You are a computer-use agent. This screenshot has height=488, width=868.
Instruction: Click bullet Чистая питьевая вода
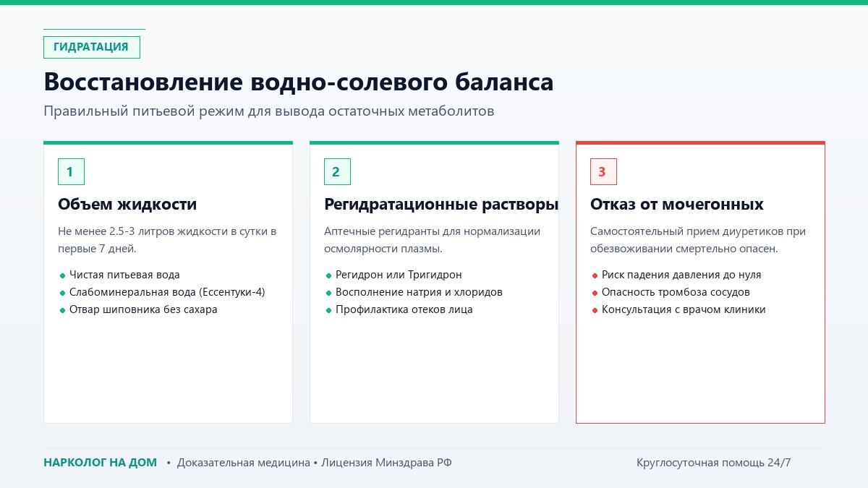124,275
